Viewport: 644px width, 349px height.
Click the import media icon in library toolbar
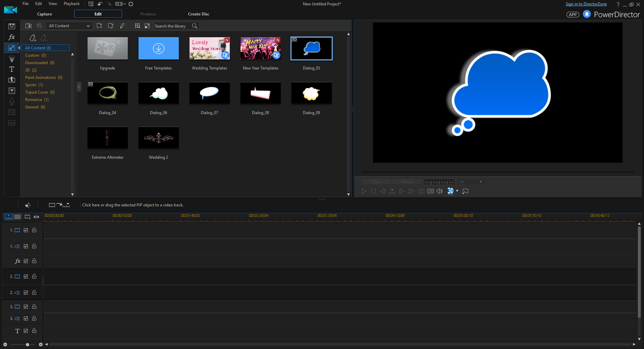tap(29, 26)
